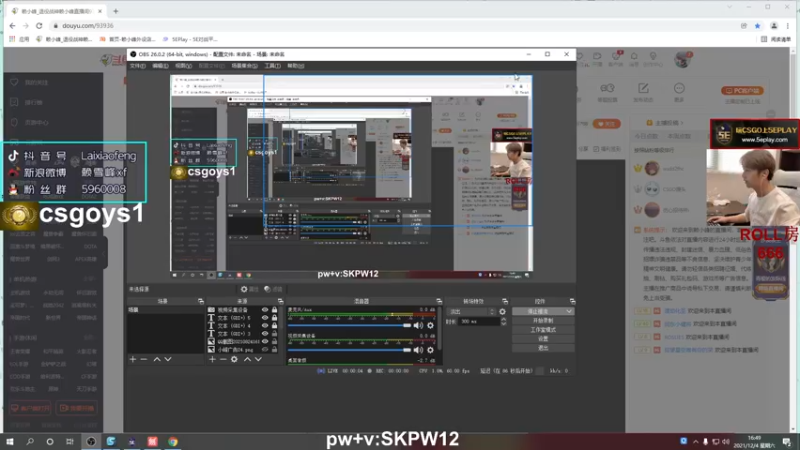Screen dimensions: 800x450
Task: Open Chrome from Windows taskbar
Action: pos(173,442)
